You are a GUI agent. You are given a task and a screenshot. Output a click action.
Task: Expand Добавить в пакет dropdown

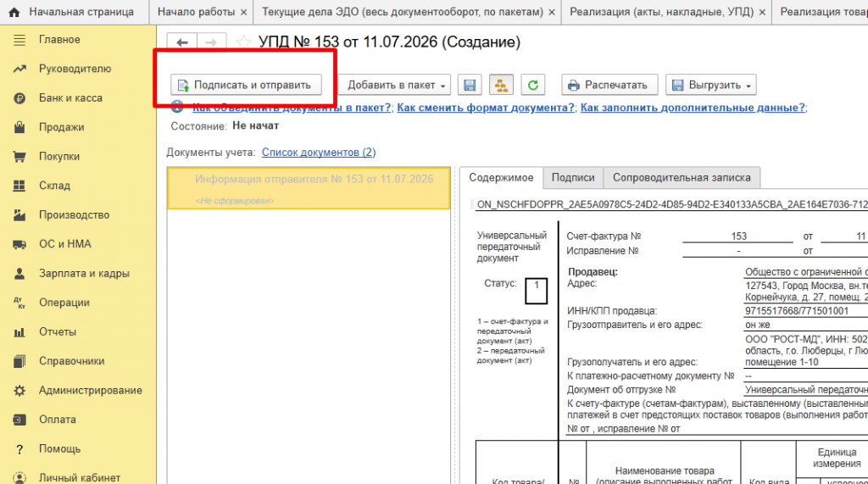coord(396,86)
